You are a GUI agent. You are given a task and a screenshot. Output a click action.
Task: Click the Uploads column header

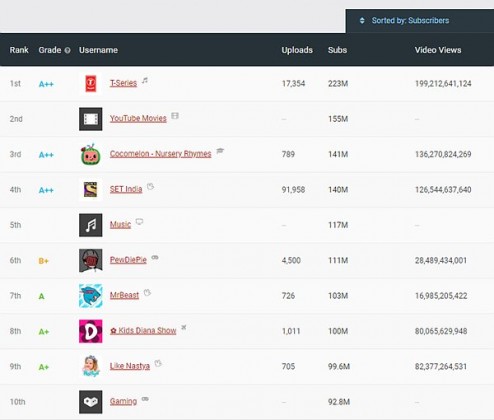[x=297, y=50]
